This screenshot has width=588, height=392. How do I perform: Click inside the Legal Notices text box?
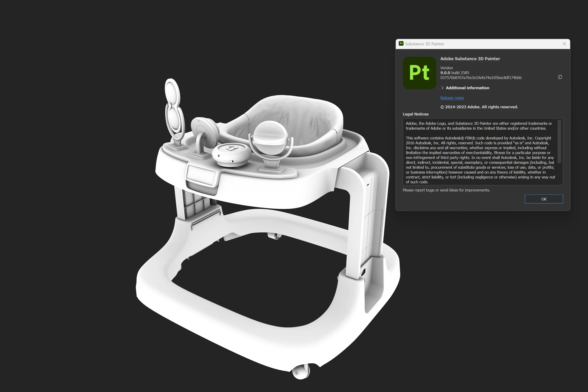point(480,152)
